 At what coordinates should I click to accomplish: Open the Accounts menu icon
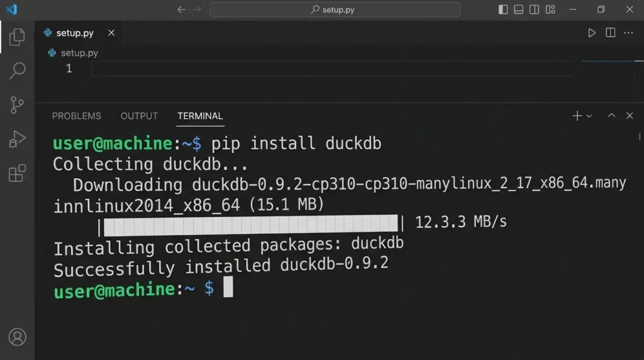pos(17,337)
